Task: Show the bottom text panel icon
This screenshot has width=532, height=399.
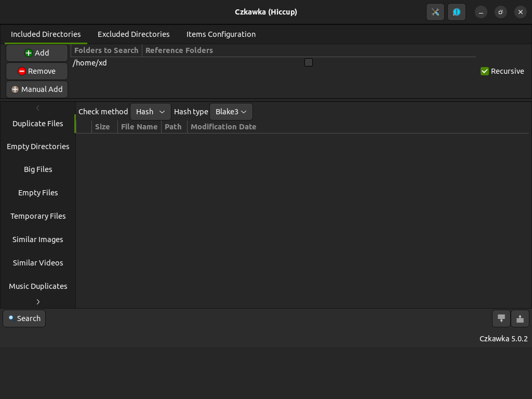Action: tap(501, 318)
